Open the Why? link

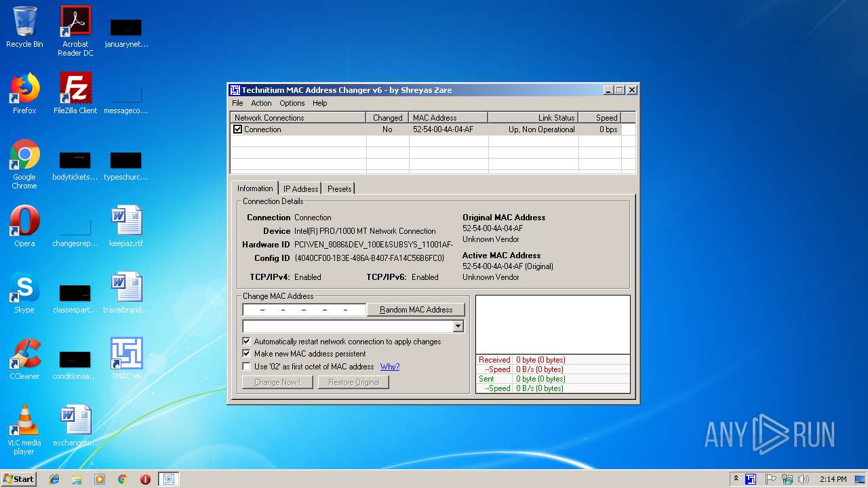[390, 367]
